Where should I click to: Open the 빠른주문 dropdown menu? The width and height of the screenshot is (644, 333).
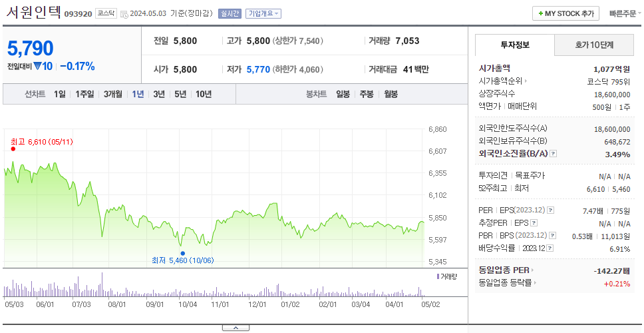click(x=625, y=13)
